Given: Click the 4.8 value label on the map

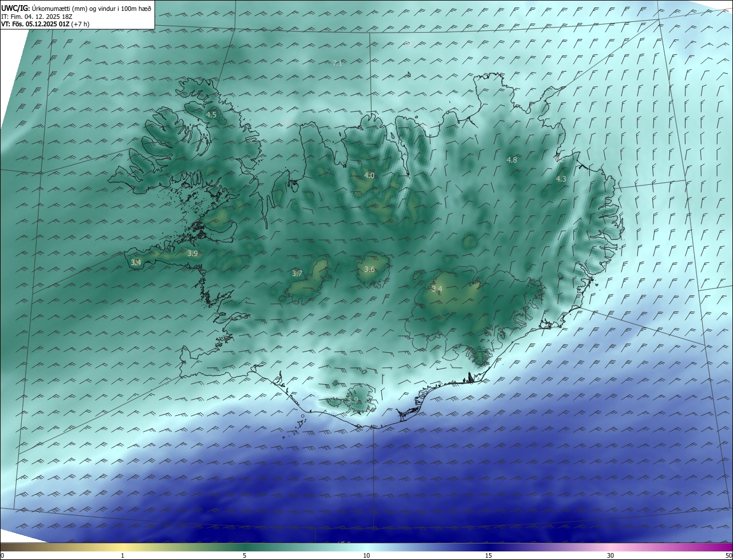Looking at the screenshot, I should click(512, 160).
